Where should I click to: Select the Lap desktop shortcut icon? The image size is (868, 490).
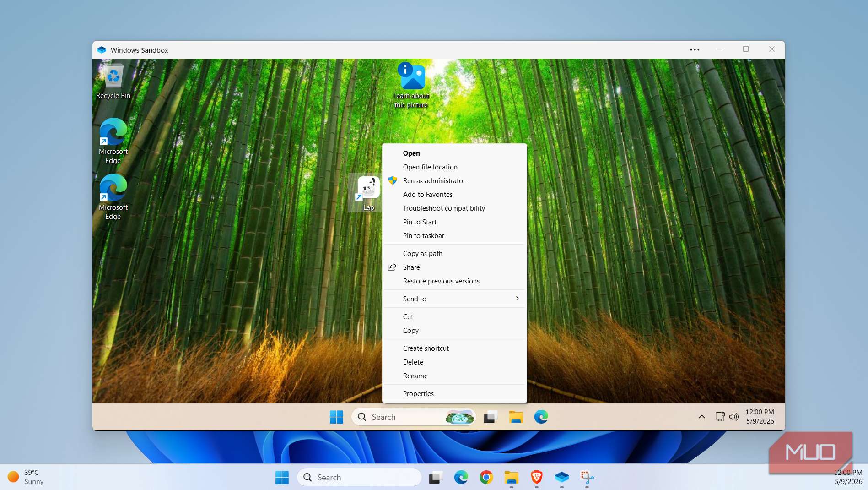tap(368, 193)
